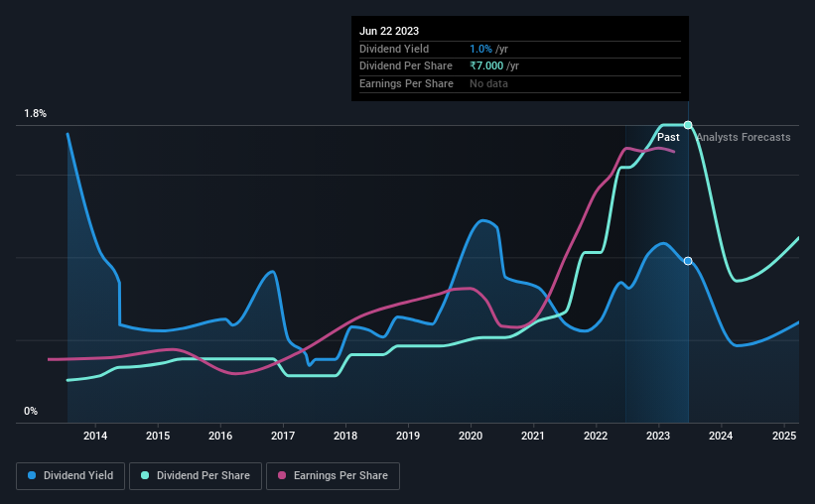The width and height of the screenshot is (815, 504).
Task: Select the blue Dividend Yield data point marker
Action: [688, 261]
